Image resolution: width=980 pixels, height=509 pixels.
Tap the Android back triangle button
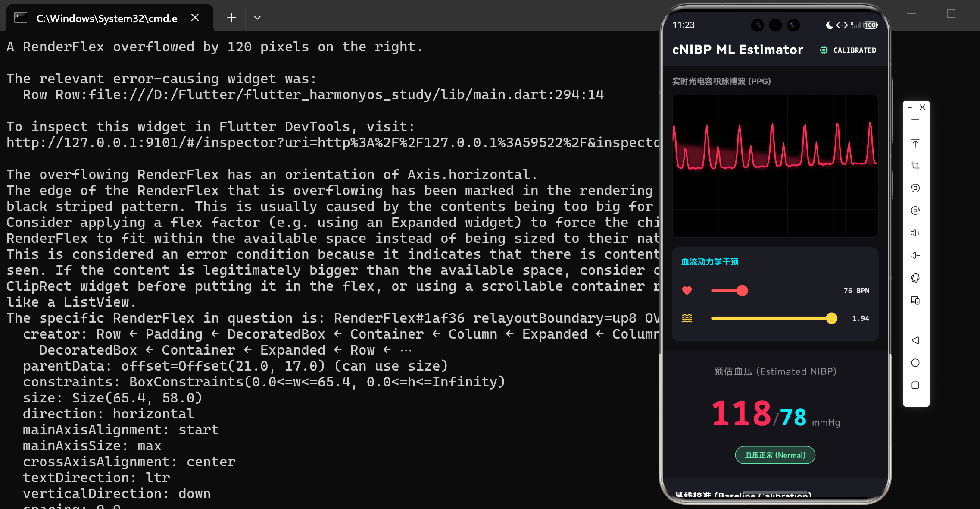[x=915, y=340]
